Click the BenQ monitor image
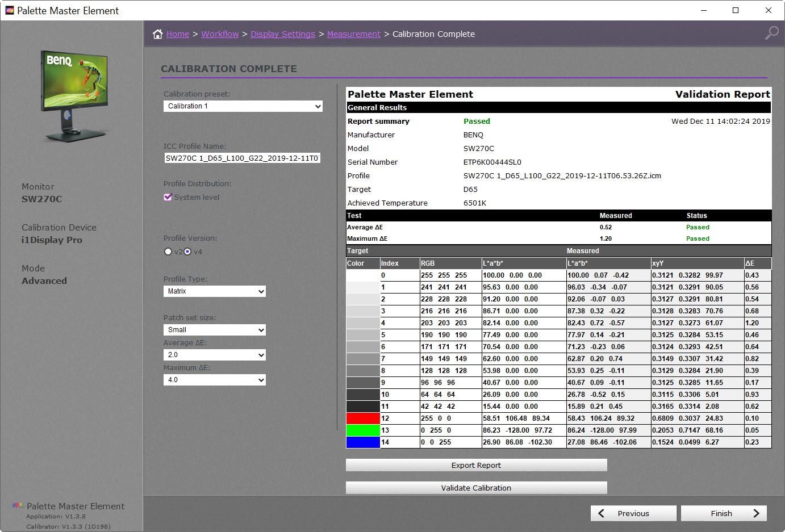The width and height of the screenshot is (785, 532). [x=76, y=95]
